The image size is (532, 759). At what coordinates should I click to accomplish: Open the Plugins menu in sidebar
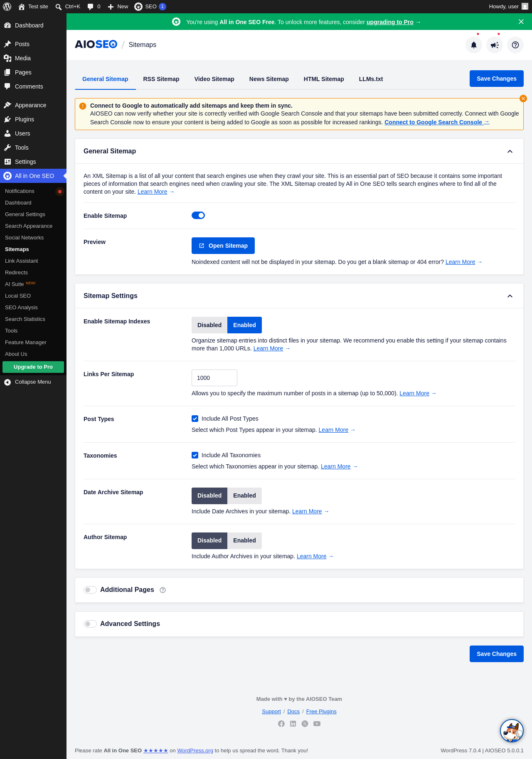pos(33,119)
